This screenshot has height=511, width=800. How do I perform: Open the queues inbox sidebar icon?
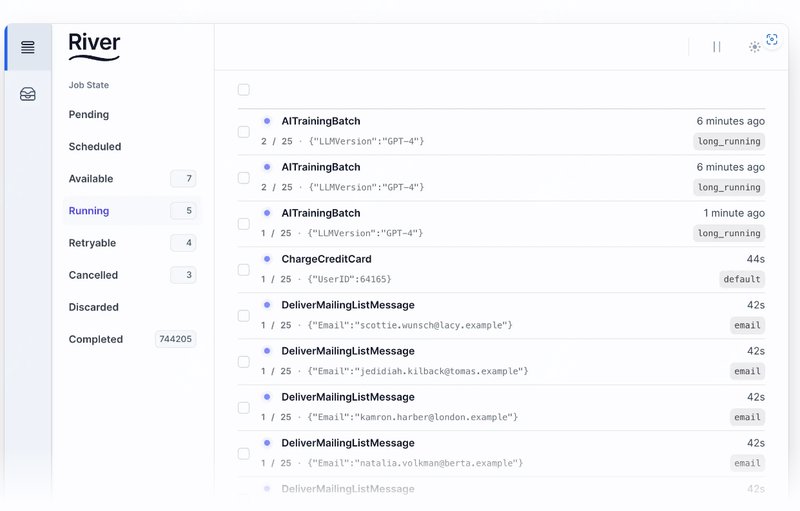point(28,94)
